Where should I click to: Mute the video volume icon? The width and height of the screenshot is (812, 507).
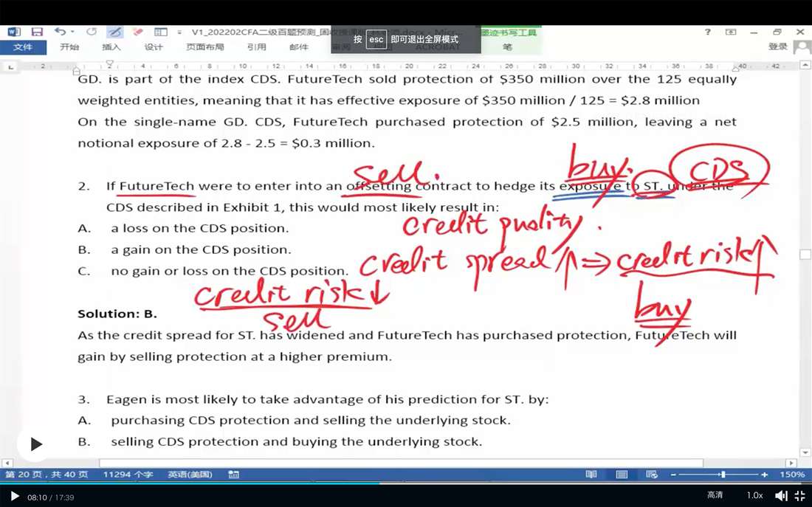tap(781, 496)
